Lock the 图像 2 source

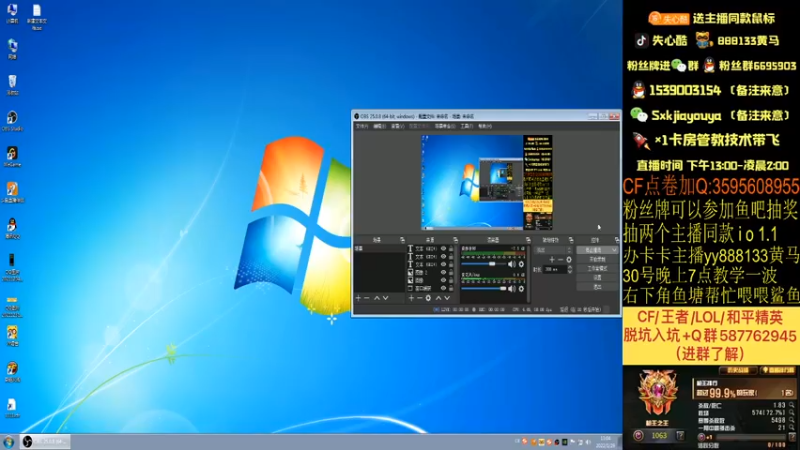[451, 272]
